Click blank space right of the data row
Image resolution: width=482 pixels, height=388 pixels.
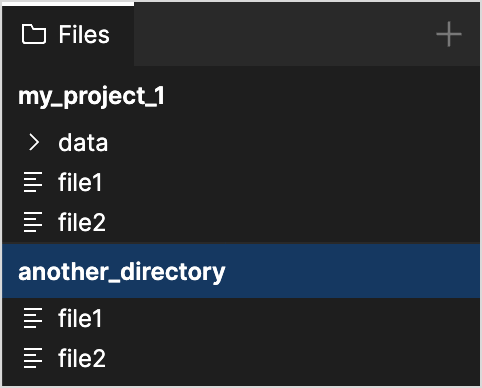(293, 143)
